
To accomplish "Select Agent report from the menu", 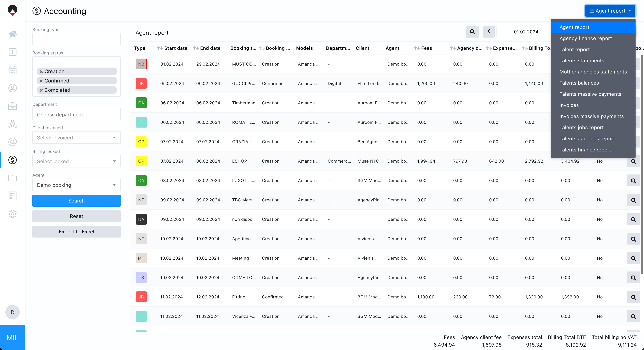I will (x=593, y=27).
